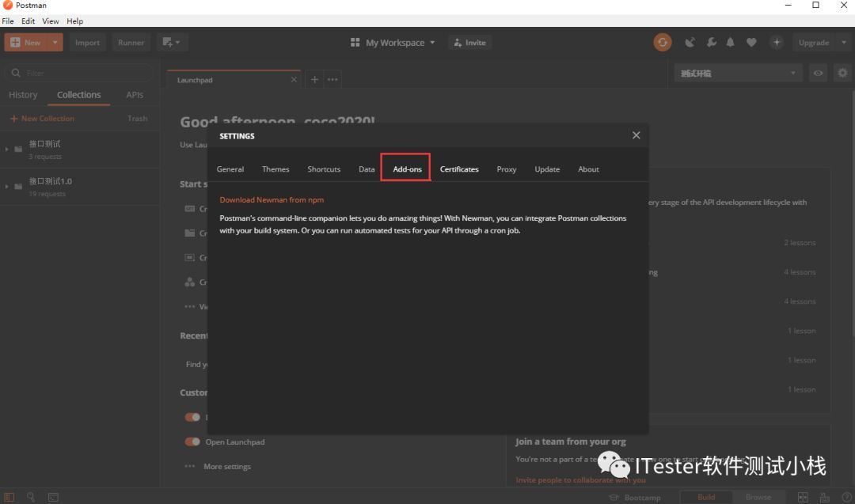The height and width of the screenshot is (504, 855).
Task: Expand the 接口测试1.0 collection
Action: tap(6, 187)
